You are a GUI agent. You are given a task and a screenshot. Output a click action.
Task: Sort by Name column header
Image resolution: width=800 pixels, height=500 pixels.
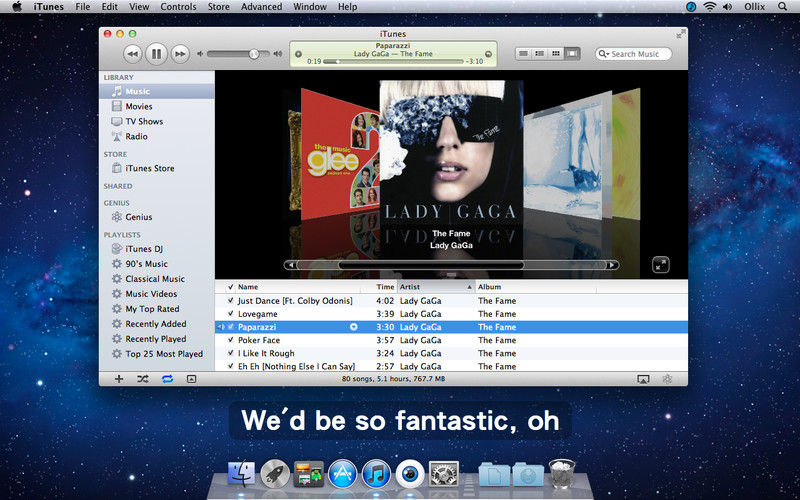point(299,287)
